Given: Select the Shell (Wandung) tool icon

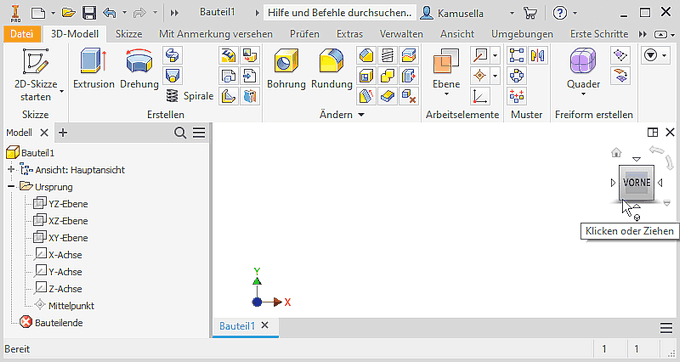Looking at the screenshot, I should tap(366, 76).
